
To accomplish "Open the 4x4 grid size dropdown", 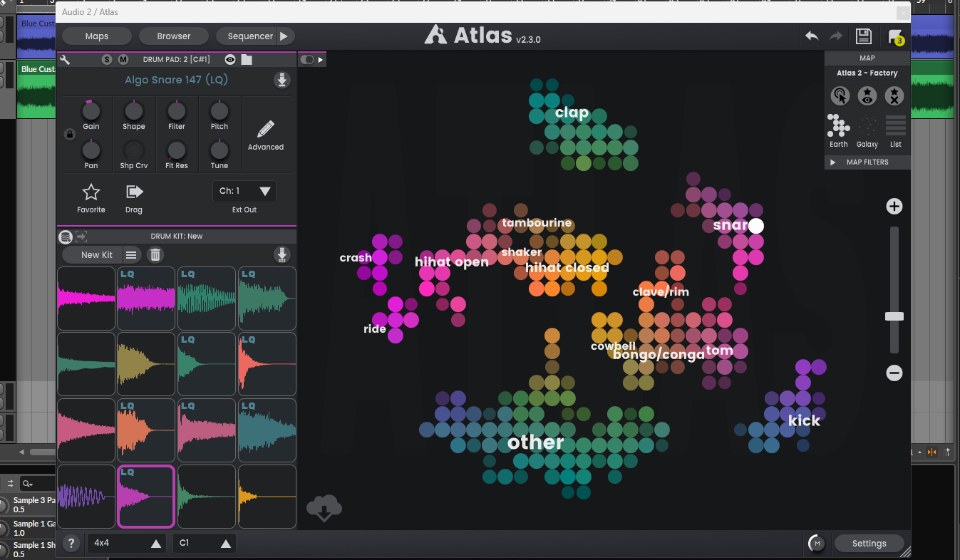I will (127, 543).
